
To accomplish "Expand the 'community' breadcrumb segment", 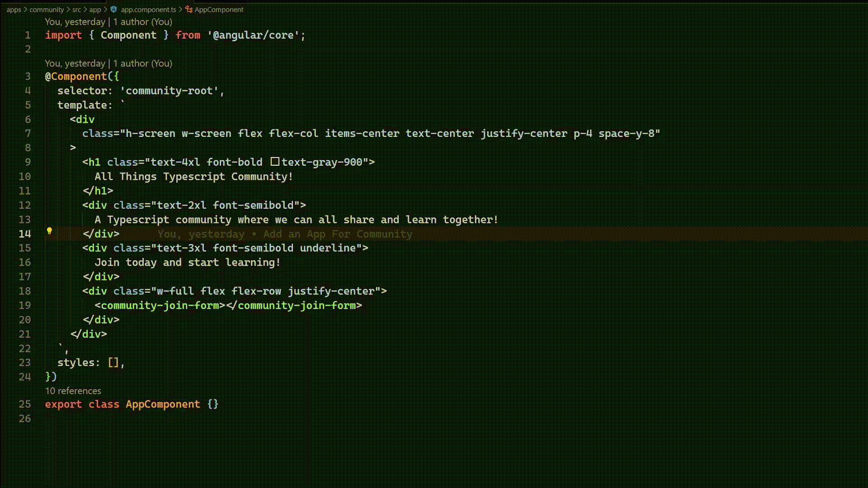I will (47, 9).
